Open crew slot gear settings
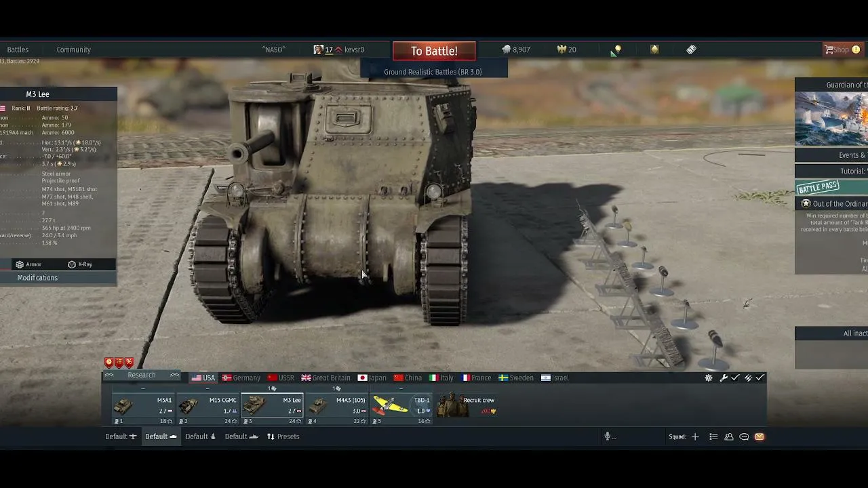This screenshot has height=488, width=868. (709, 378)
